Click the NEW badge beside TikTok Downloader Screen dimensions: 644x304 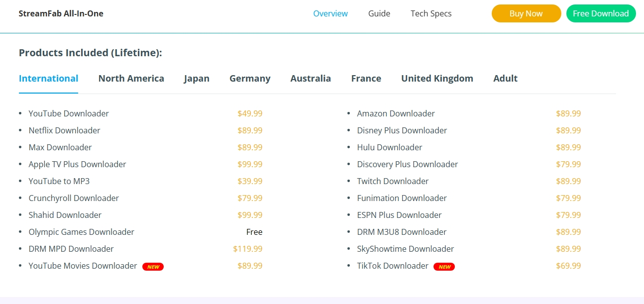coord(444,267)
